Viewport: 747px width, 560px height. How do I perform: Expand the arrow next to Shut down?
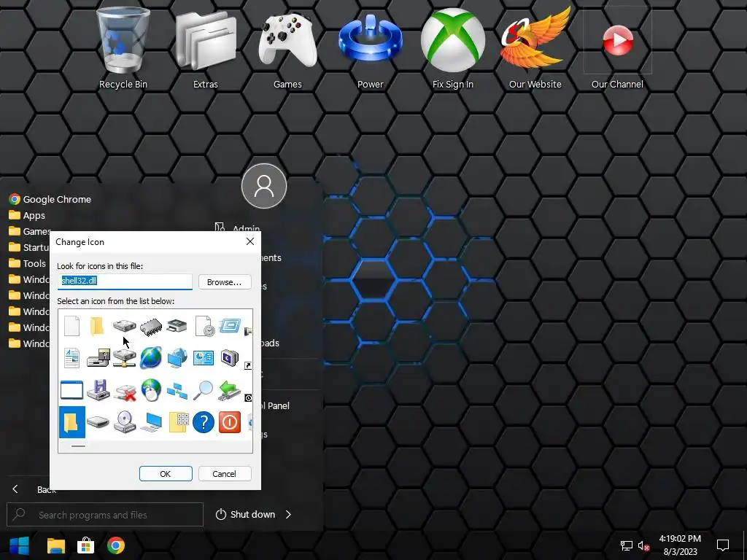point(288,514)
